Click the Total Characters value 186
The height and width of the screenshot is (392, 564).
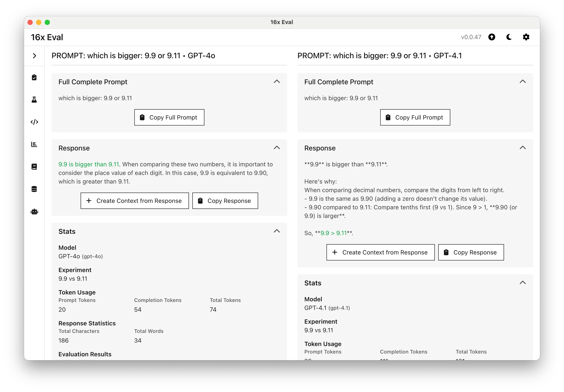point(63,341)
